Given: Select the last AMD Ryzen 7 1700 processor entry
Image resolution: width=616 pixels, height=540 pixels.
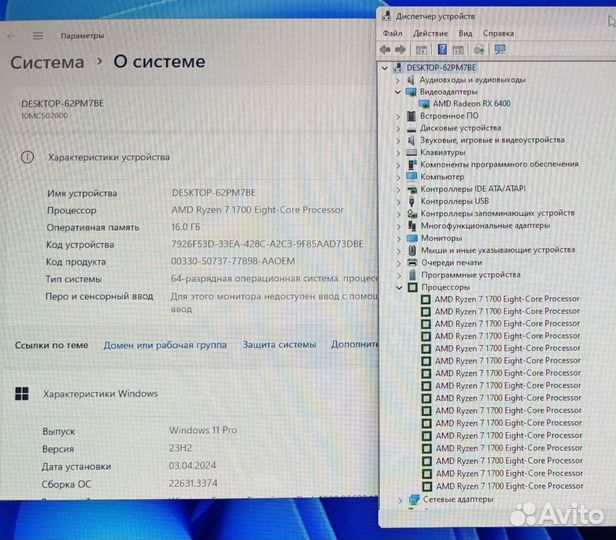Looking at the screenshot, I should coord(509,486).
